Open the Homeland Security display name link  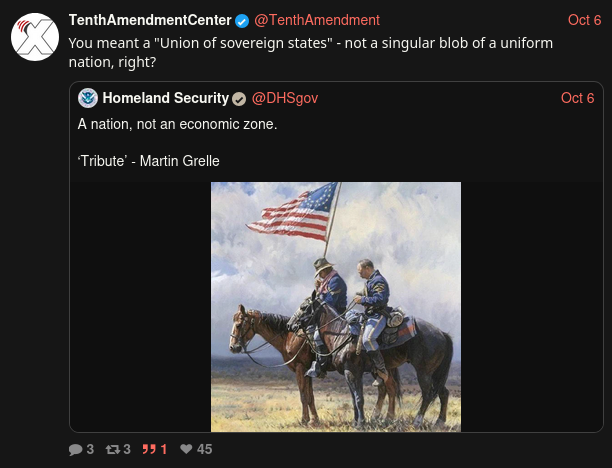pos(165,98)
